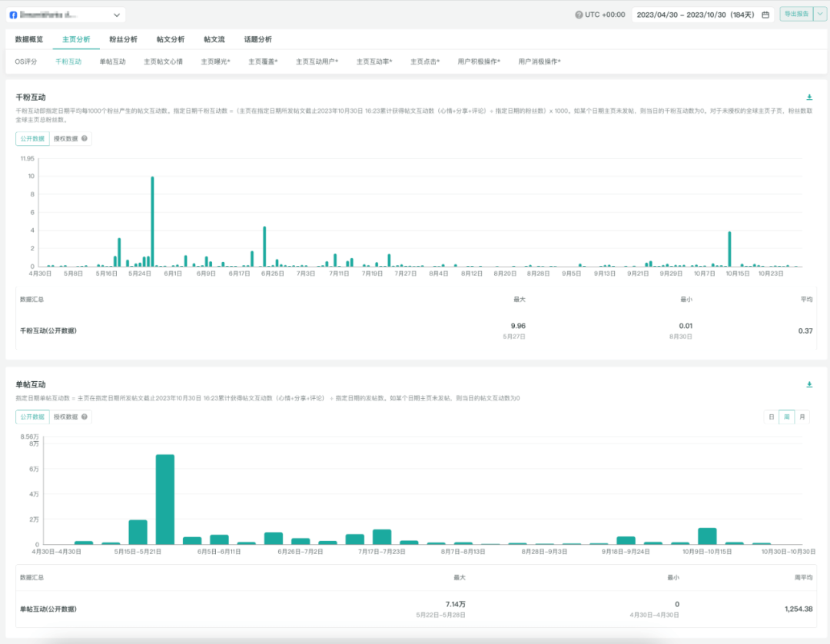Click the Facebook logo in page selector
Screen dimensions: 830x644
[x=14, y=15]
